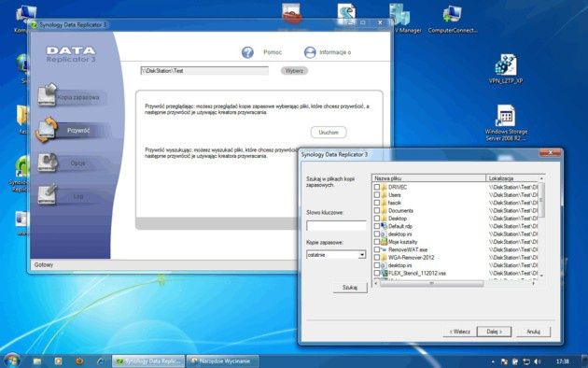Open the Kopie zapasowe 'ostatnie' dropdown
This screenshot has height=368, width=588.
point(362,255)
